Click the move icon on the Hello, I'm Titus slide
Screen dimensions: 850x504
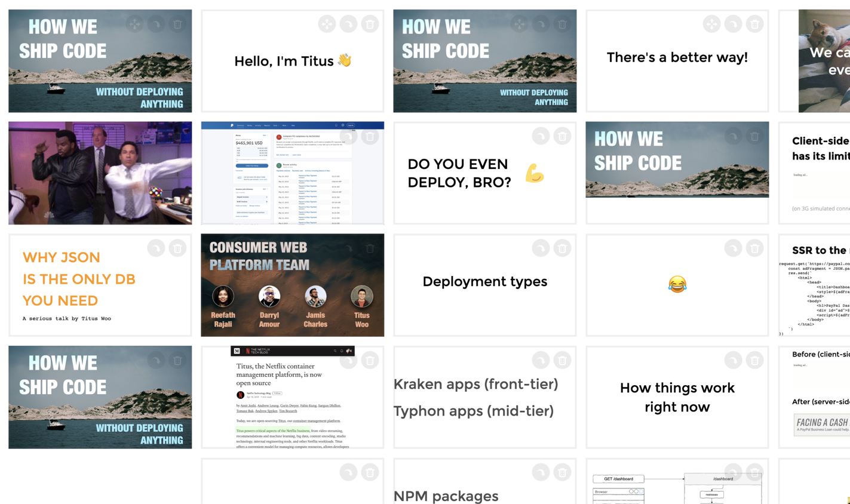[327, 24]
